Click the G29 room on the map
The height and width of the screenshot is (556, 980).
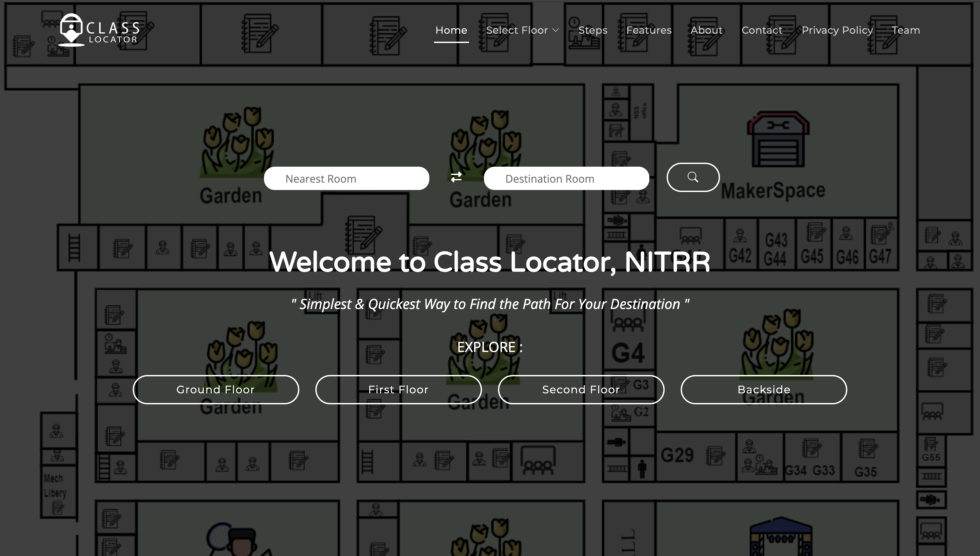pyautogui.click(x=677, y=455)
